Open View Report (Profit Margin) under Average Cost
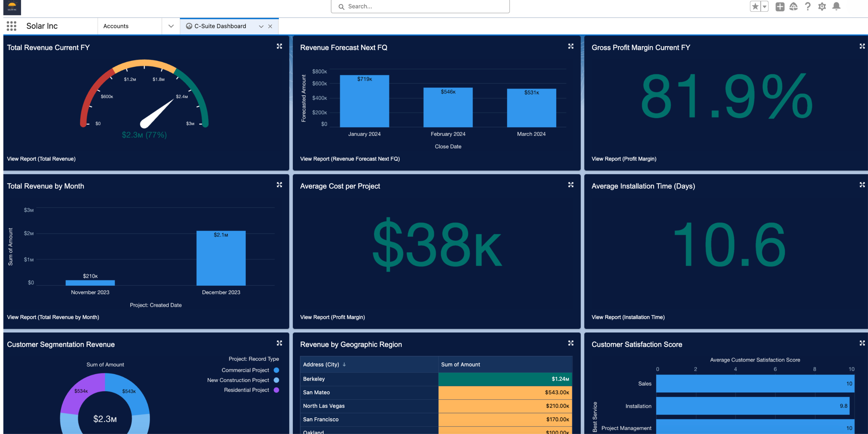This screenshot has height=434, width=868. 332,317
